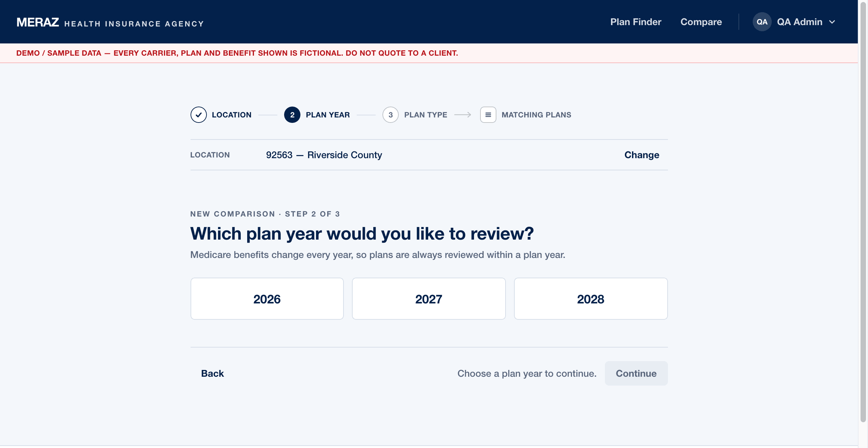The image size is (868, 448).
Task: Select the 2026 plan year option
Action: (x=267, y=299)
